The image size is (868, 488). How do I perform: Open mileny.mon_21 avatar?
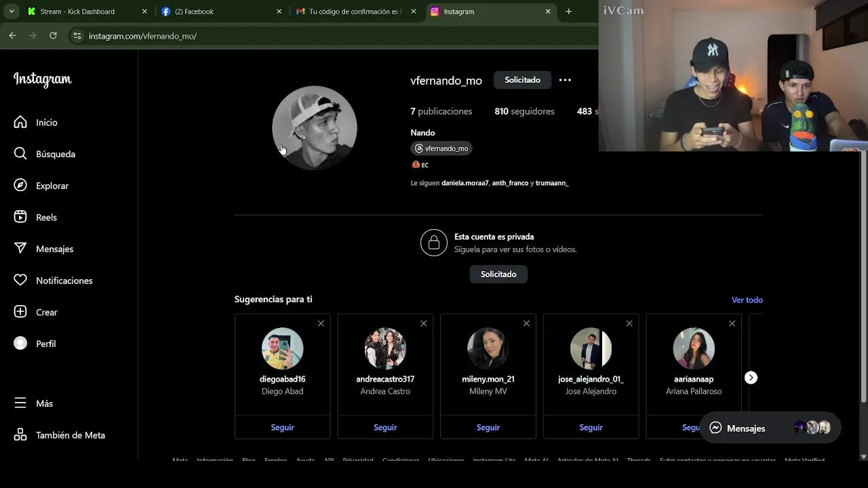[488, 348]
